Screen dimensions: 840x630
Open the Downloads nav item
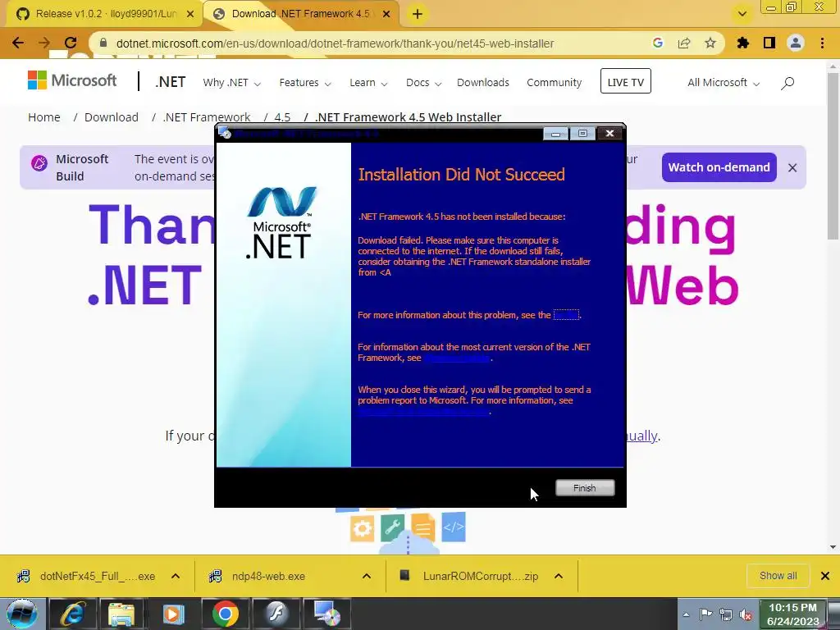point(482,83)
